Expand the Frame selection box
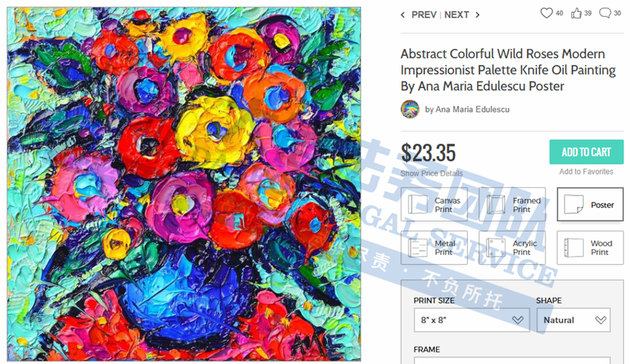This screenshot has width=630, height=364. pos(512,360)
